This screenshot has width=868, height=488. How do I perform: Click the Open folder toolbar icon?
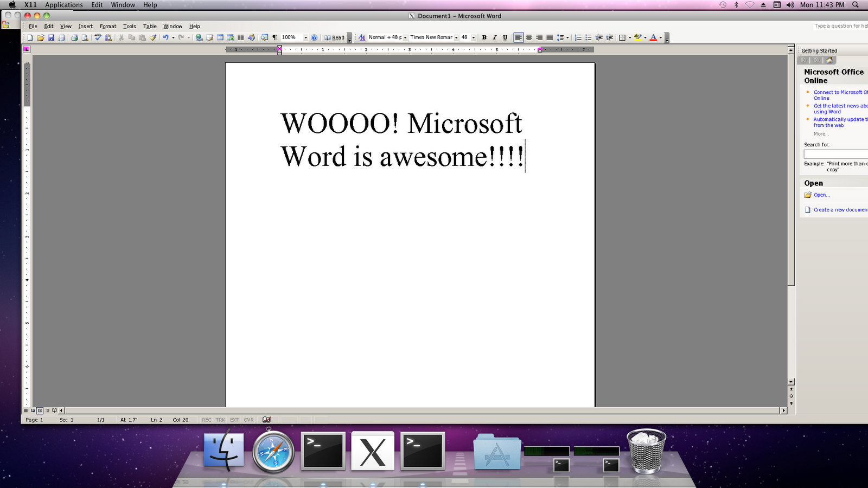[x=41, y=37]
